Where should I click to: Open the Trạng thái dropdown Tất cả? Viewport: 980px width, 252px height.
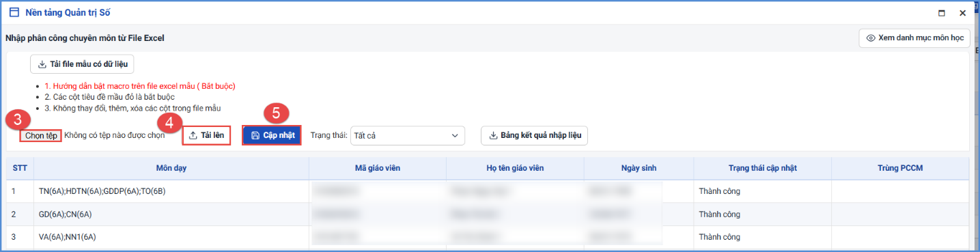tap(407, 135)
